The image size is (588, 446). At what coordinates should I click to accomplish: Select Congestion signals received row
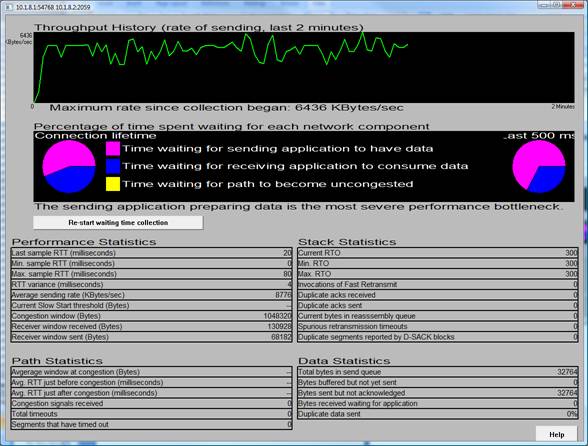coord(152,404)
